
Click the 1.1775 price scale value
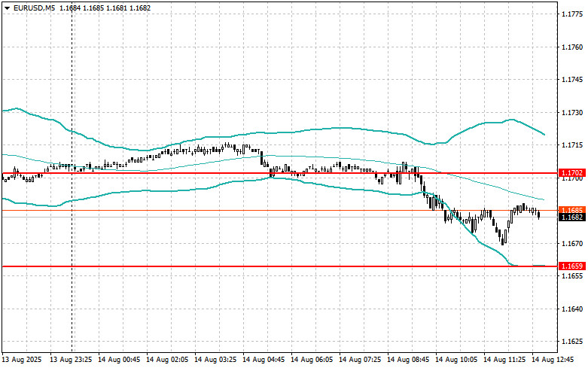[x=572, y=14]
